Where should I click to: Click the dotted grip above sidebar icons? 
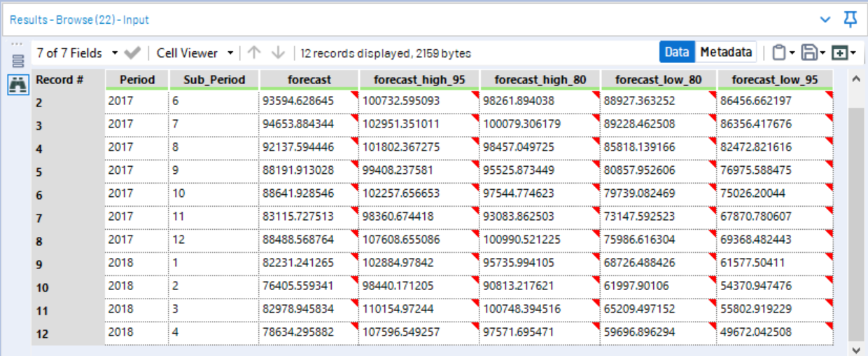[x=17, y=43]
